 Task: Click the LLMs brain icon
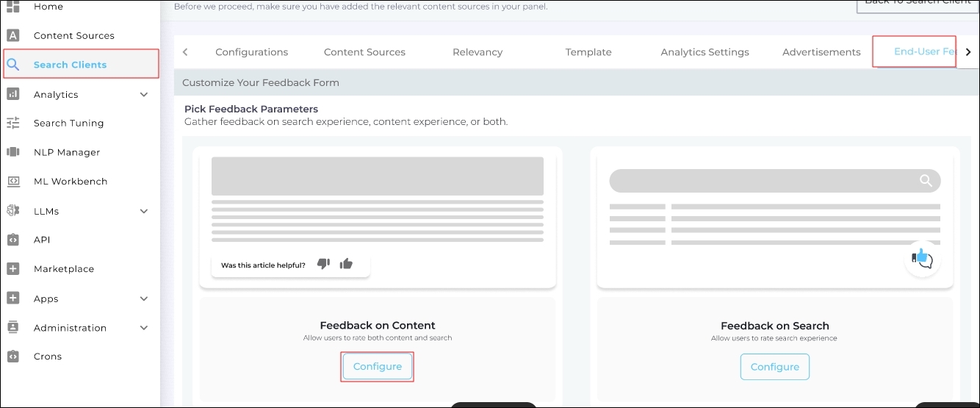tap(12, 211)
